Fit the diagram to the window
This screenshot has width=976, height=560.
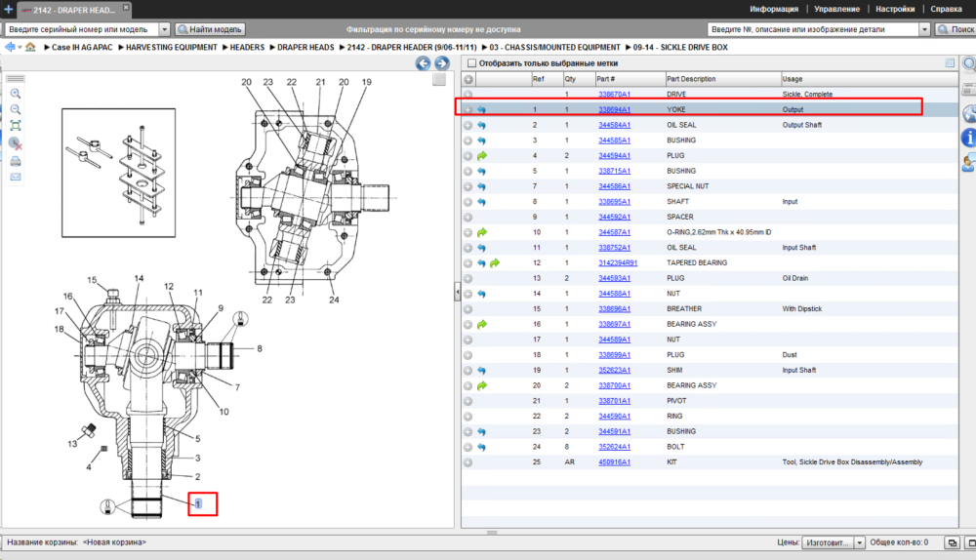tap(16, 126)
